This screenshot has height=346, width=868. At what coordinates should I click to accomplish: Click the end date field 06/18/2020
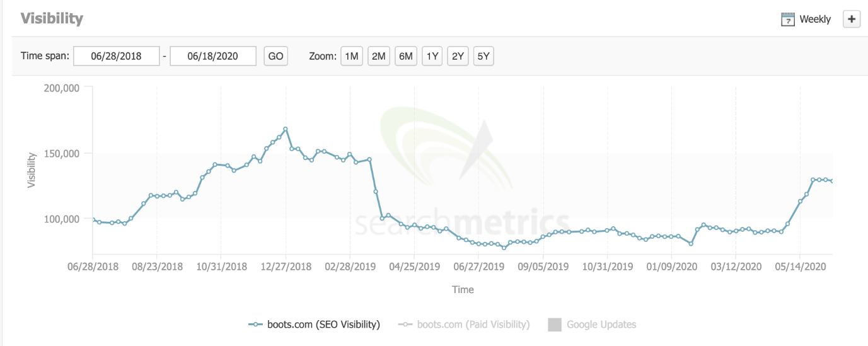213,56
